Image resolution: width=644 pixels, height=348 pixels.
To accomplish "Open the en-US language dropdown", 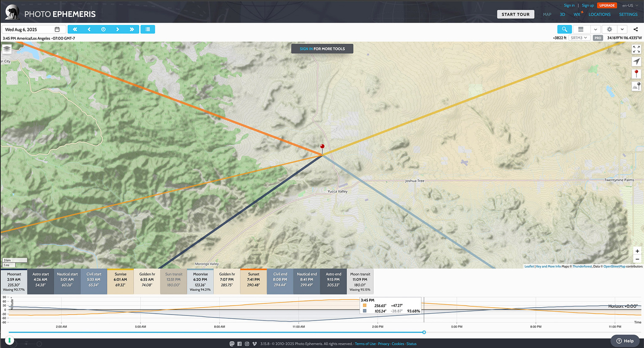I will click(x=630, y=6).
